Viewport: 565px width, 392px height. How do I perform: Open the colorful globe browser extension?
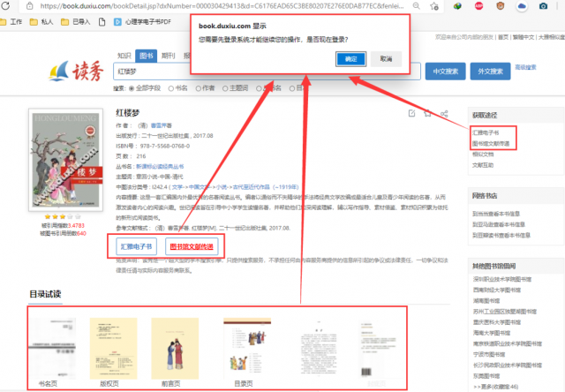[x=457, y=6]
